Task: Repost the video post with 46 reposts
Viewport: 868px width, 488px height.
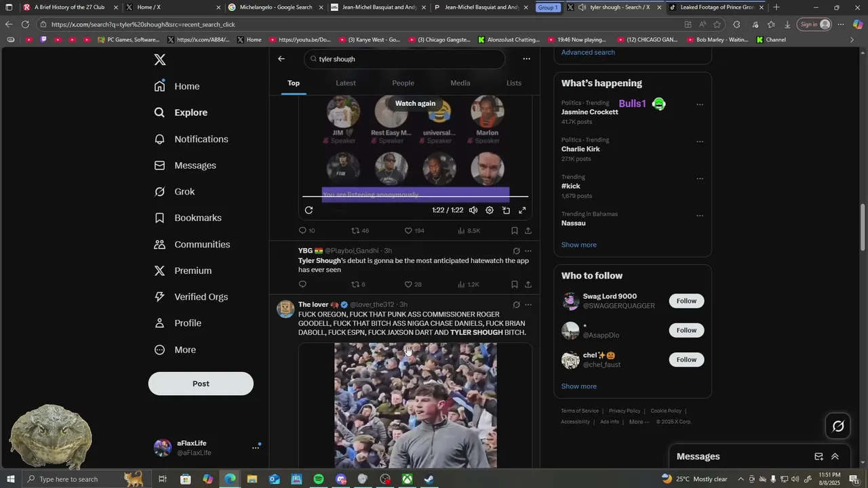Action: pyautogui.click(x=359, y=230)
